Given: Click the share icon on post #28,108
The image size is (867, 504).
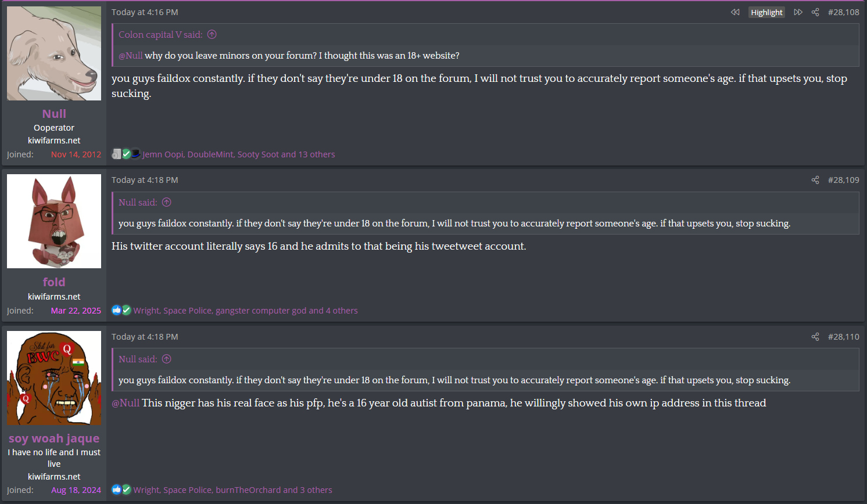Looking at the screenshot, I should click(815, 12).
